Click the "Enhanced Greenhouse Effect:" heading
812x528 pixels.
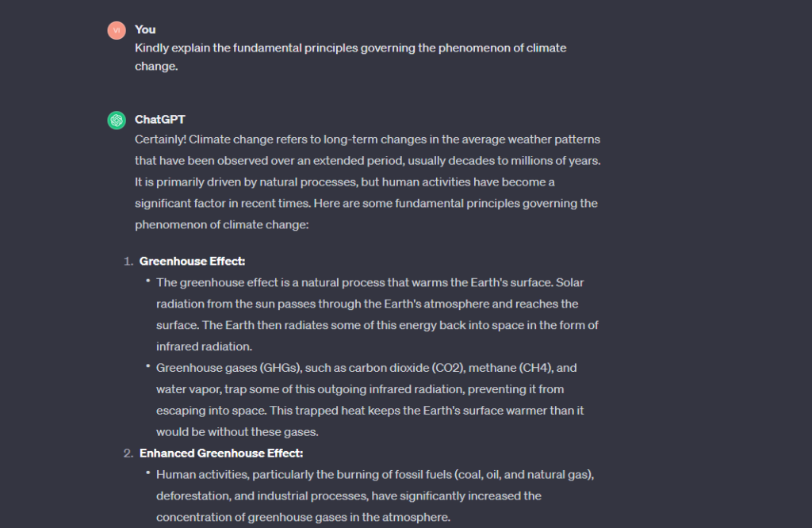[x=221, y=453]
